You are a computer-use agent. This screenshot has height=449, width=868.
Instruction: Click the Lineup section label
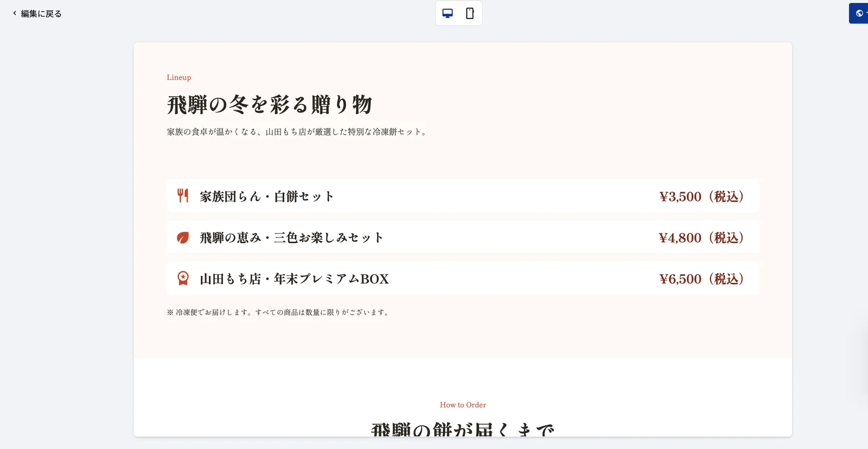pyautogui.click(x=179, y=78)
